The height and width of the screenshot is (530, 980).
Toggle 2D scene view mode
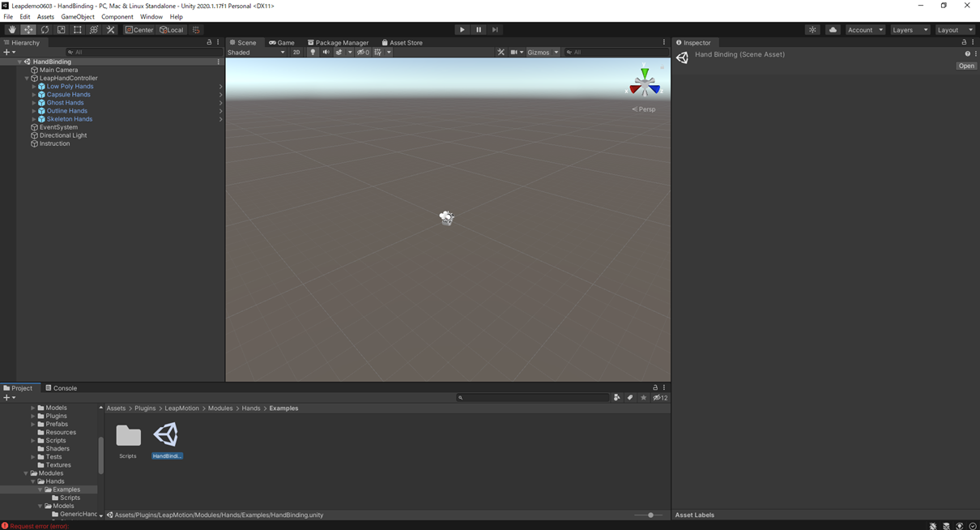pyautogui.click(x=296, y=53)
